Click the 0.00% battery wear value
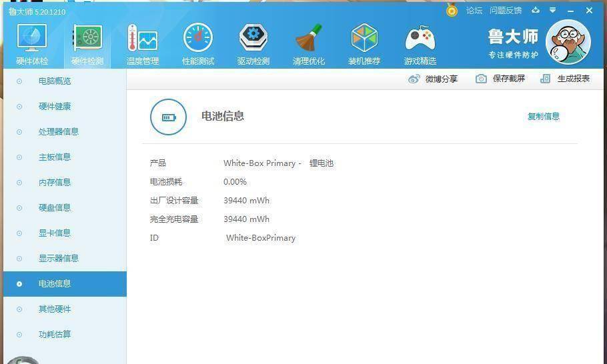The image size is (607, 364). (235, 182)
